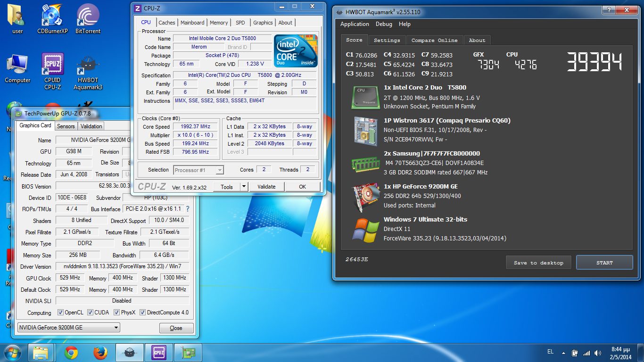Click the Aquamark title bar help button
The image size is (644, 362).
point(609,10)
